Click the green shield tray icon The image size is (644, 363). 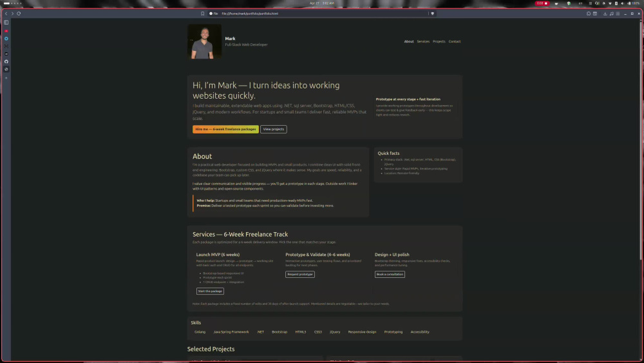(569, 3)
